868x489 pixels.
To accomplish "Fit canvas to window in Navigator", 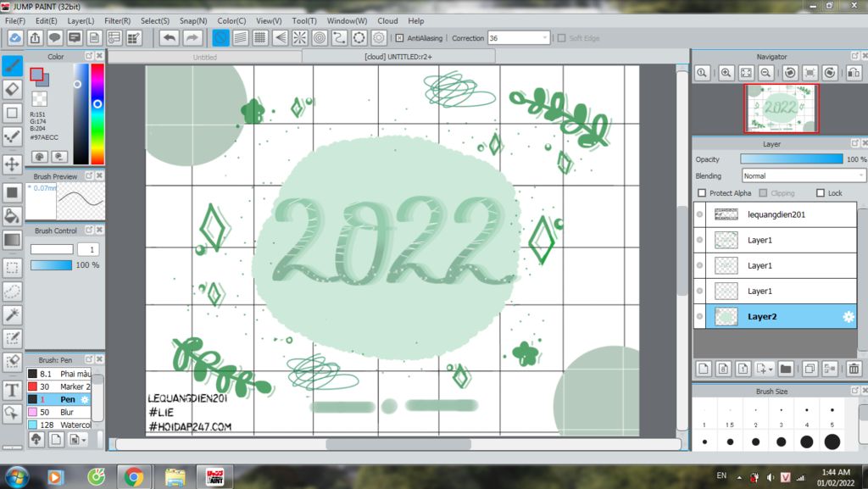I will (x=746, y=73).
